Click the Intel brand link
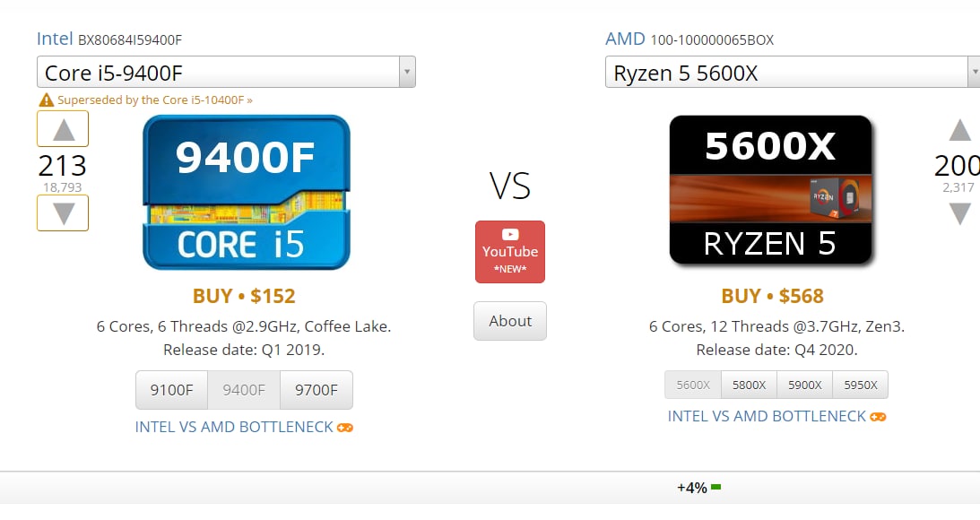The image size is (980, 520). (x=55, y=39)
